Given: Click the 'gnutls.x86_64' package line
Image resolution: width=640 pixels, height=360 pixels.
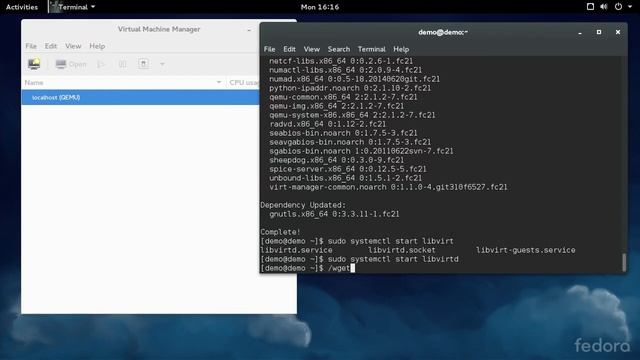Looking at the screenshot, I should [x=334, y=214].
